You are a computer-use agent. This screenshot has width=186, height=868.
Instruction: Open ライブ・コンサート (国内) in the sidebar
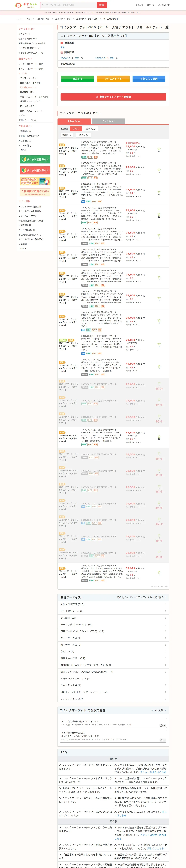pyautogui.click(x=31, y=64)
